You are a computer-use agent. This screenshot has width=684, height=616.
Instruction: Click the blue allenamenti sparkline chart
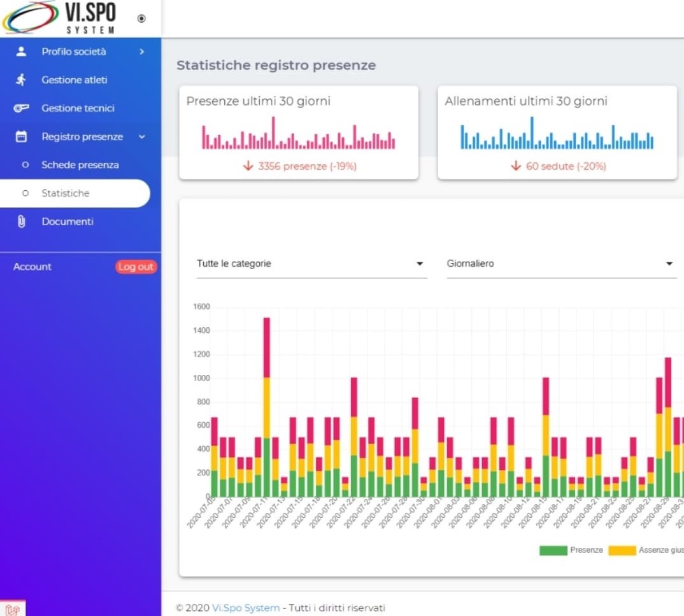[x=557, y=133]
